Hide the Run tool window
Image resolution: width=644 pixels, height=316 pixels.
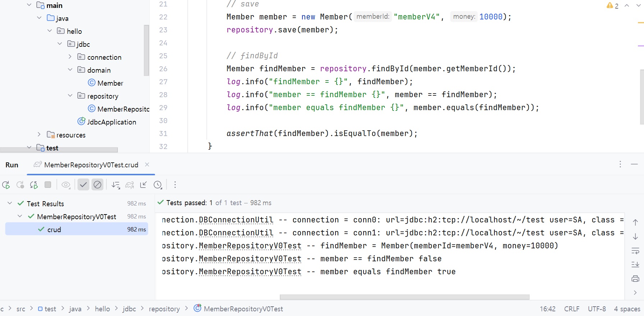634,164
